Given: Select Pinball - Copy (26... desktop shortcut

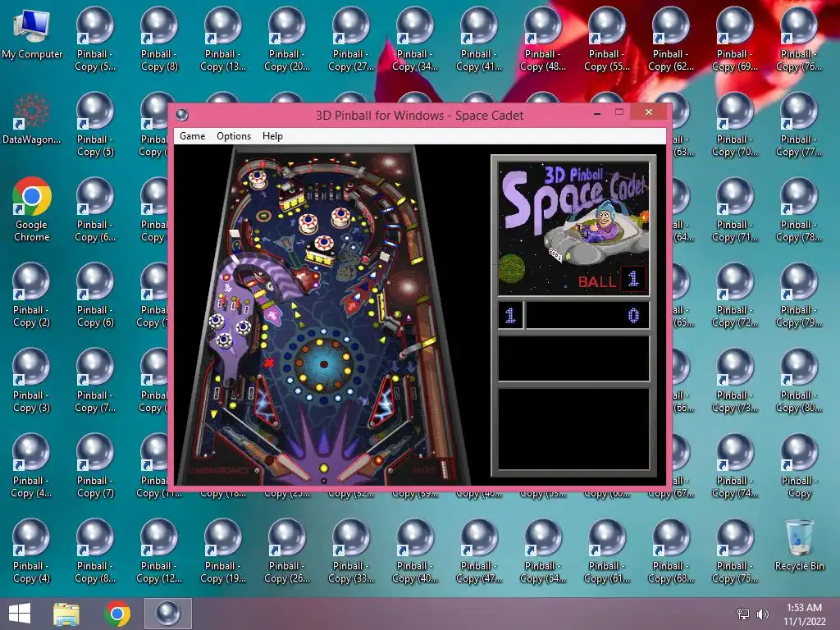Looking at the screenshot, I should [x=287, y=551].
